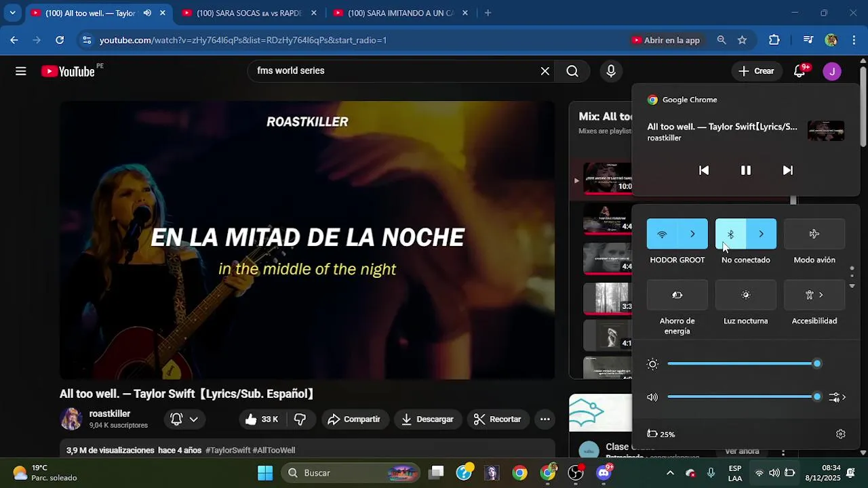
Task: Open OBS Studio from the taskbar
Action: 575,473
